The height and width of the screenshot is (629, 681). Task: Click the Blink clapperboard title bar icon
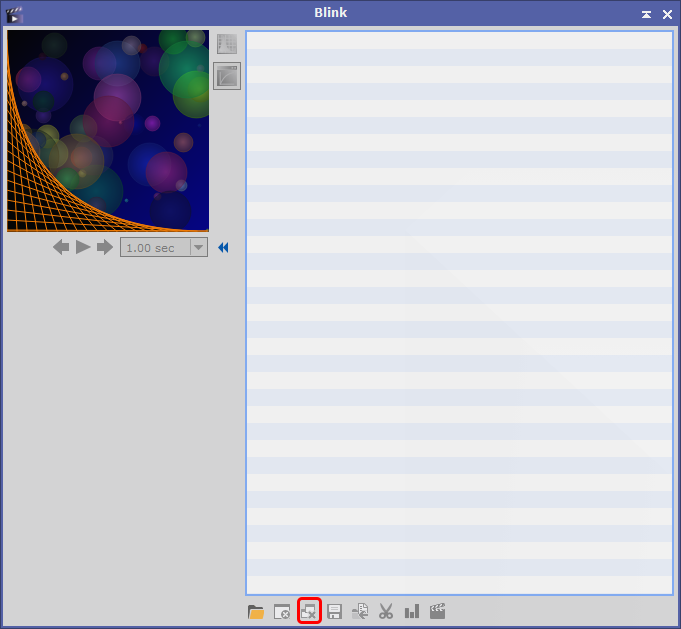pyautogui.click(x=14, y=14)
